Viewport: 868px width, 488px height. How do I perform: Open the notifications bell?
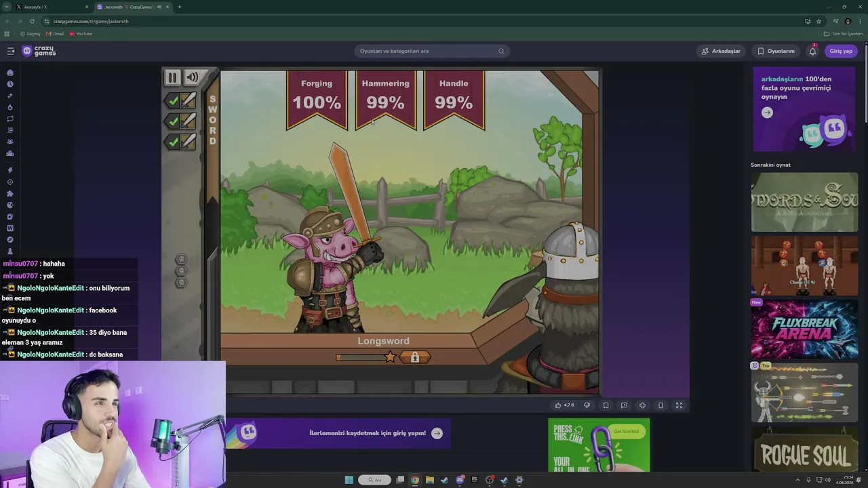tap(812, 51)
